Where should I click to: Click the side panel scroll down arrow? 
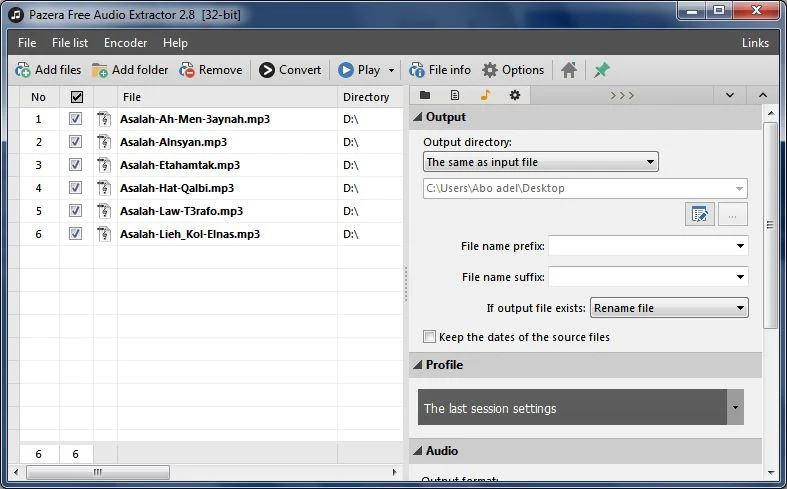pos(770,473)
